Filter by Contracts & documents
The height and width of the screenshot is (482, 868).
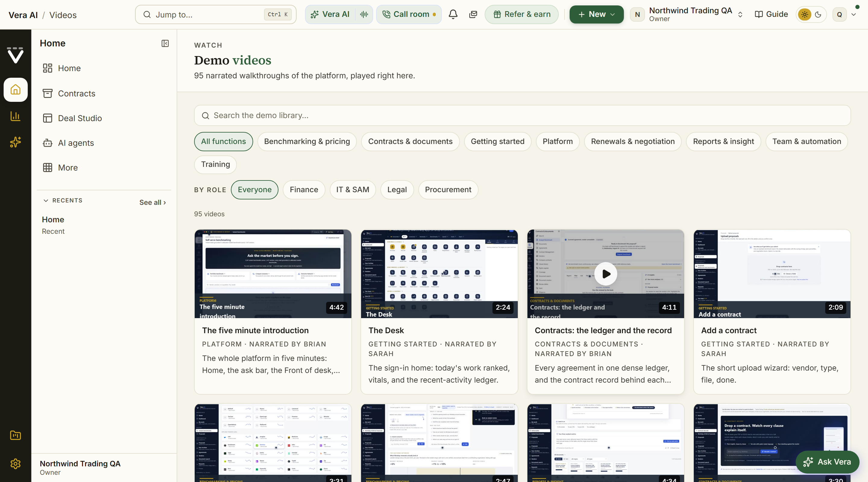[x=410, y=142]
